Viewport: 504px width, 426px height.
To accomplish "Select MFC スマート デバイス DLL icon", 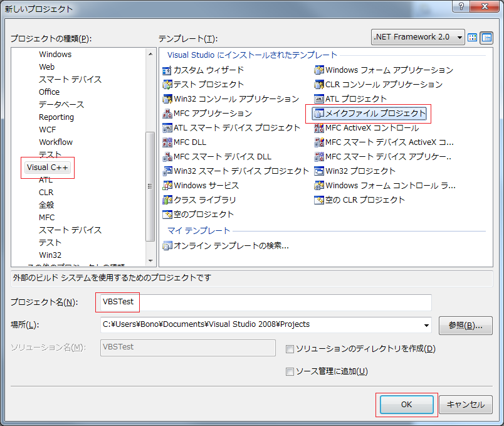I will point(167,157).
